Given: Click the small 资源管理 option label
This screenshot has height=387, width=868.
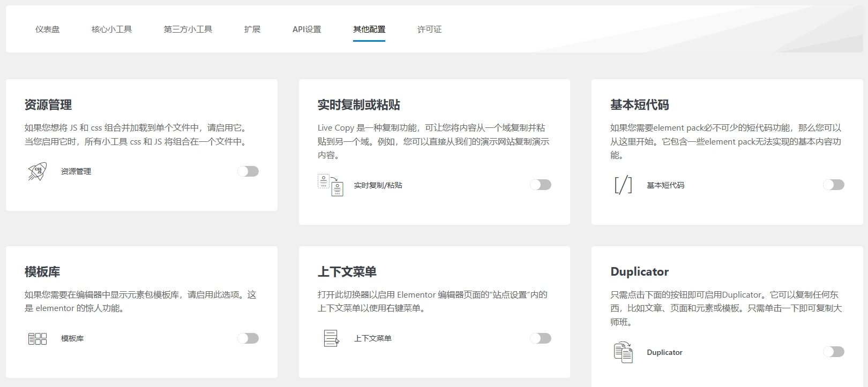Looking at the screenshot, I should [x=76, y=171].
